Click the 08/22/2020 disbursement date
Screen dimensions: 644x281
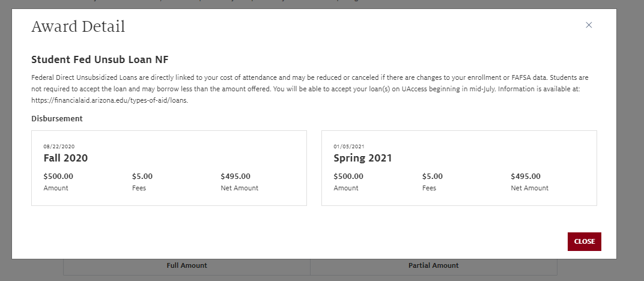pyautogui.click(x=59, y=147)
